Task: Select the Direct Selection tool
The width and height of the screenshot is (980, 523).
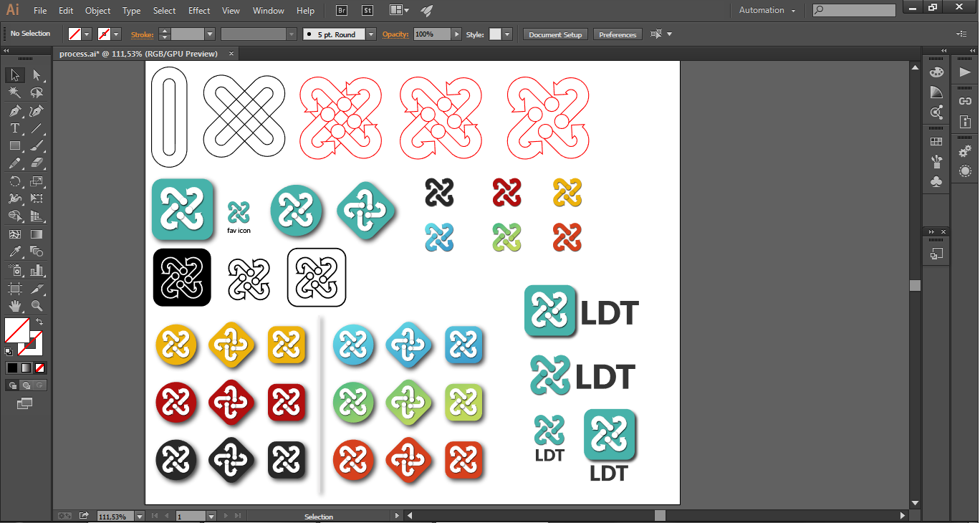Action: [37, 75]
